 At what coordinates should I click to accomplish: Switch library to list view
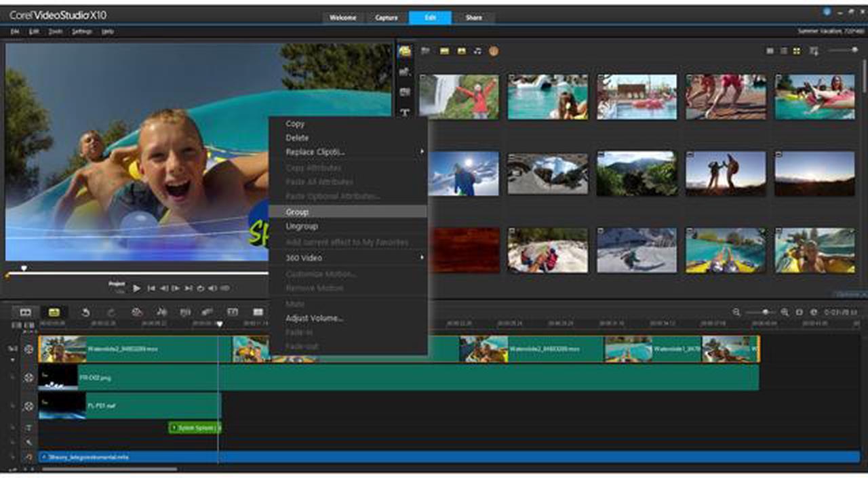point(783,51)
